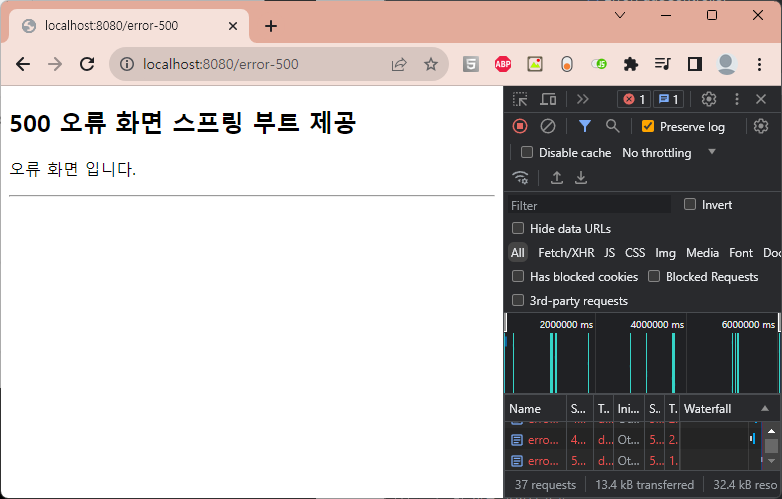Select the last erro... request row
782x499 pixels.
click(633, 461)
